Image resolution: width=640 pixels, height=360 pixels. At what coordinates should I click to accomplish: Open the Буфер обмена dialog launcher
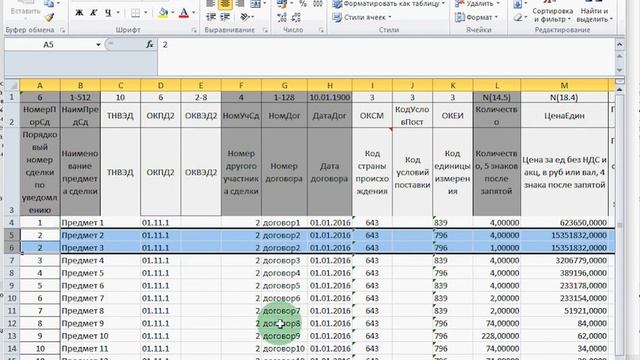[x=62, y=30]
